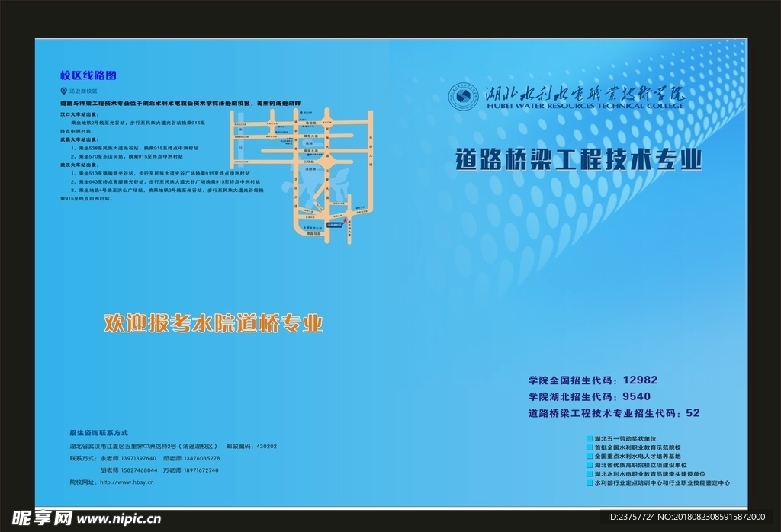The height and width of the screenshot is (532, 781).
Task: Click the 武昌火车站出发 heading
Action: [x=79, y=139]
